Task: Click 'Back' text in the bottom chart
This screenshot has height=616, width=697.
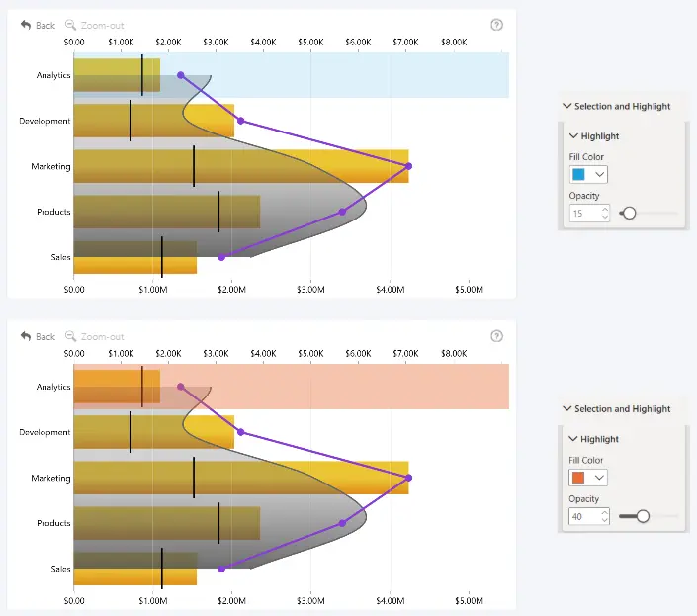Action: [x=45, y=337]
